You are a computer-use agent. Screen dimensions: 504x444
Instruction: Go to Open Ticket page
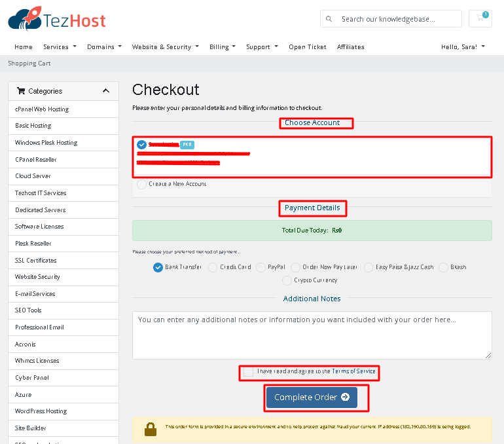(x=307, y=47)
